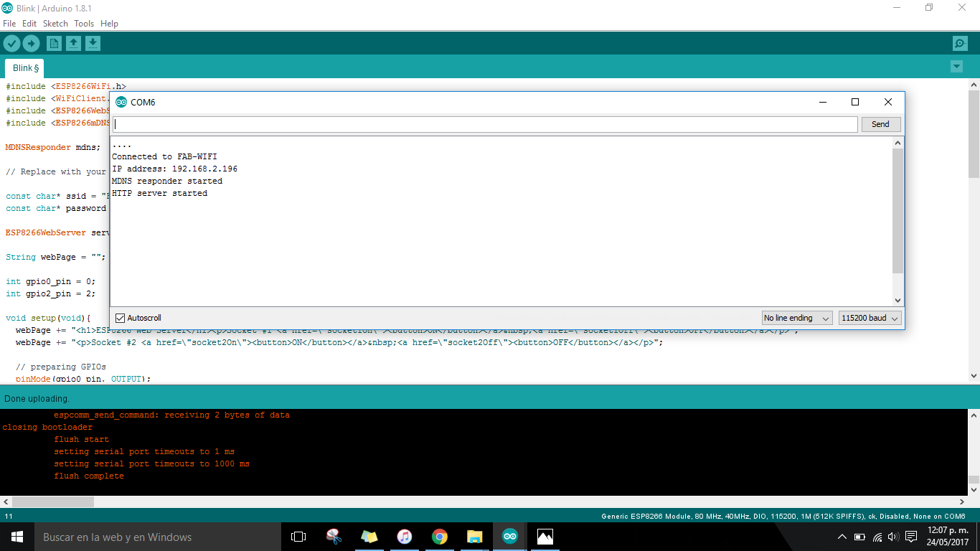Image resolution: width=980 pixels, height=551 pixels.
Task: Open the Snipping tool taskbar icon
Action: click(334, 537)
